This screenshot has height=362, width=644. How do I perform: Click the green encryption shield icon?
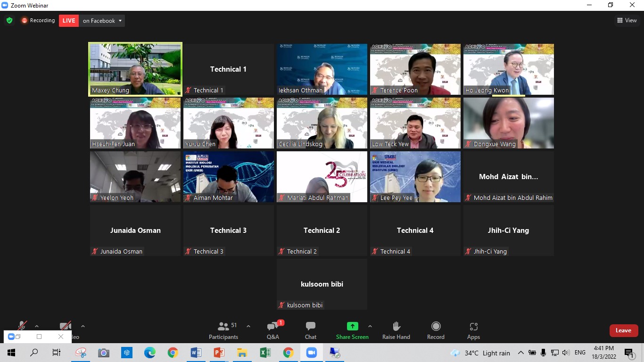click(9, 21)
